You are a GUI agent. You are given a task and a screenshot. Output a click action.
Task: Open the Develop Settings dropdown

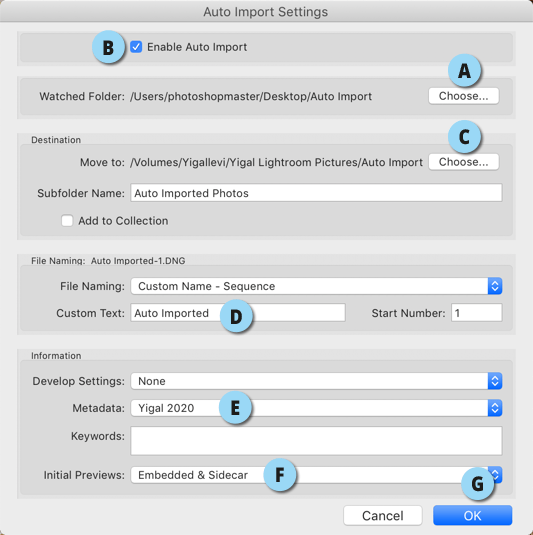coord(316,381)
